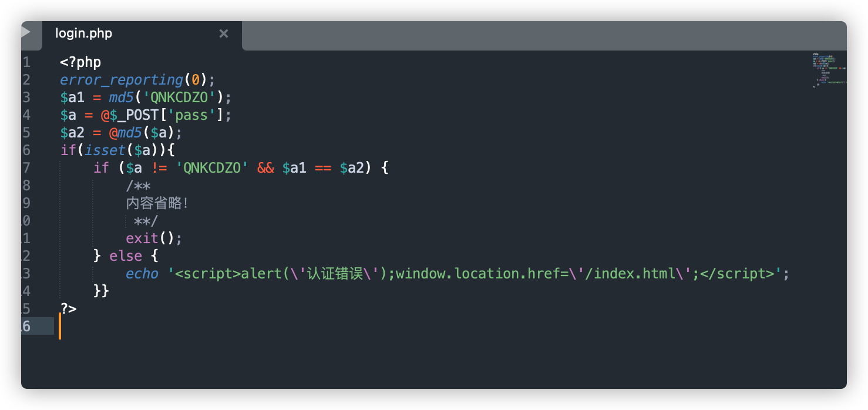The width and height of the screenshot is (868, 410).
Task: Click the exit() statement
Action: [154, 238]
